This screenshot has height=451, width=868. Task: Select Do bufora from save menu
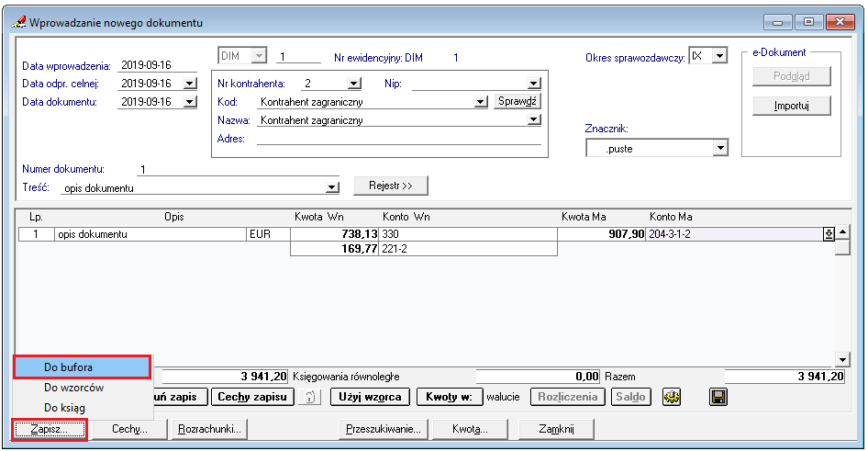tap(82, 367)
